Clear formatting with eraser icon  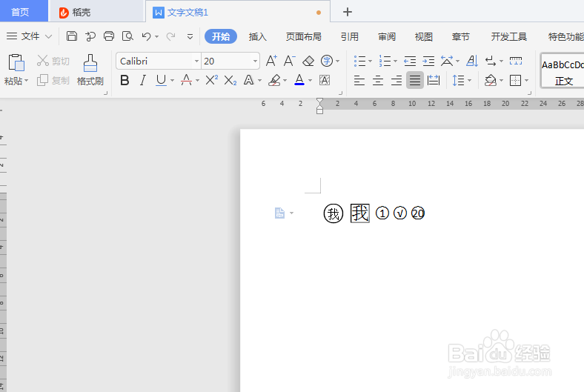click(x=308, y=61)
